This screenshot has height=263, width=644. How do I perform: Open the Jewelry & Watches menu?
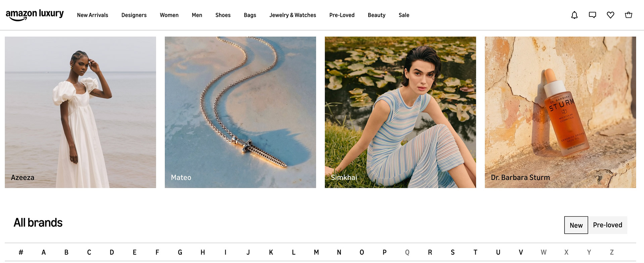tap(292, 15)
